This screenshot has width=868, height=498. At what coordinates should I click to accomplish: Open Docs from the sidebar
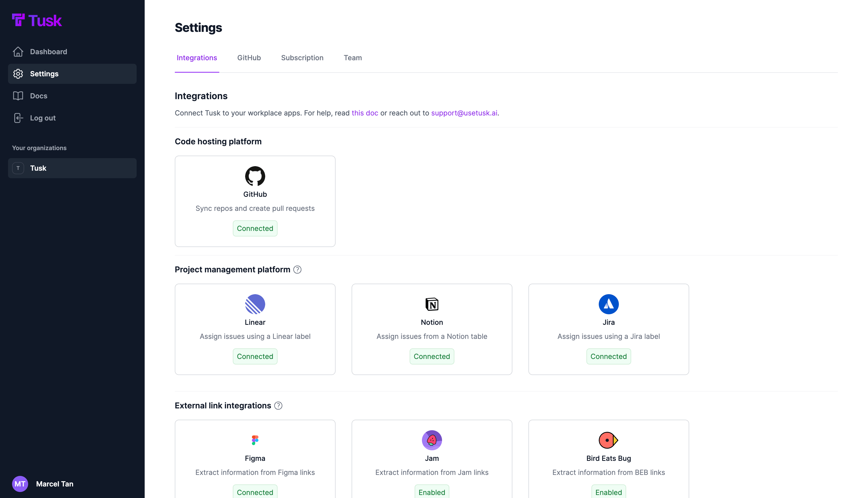pyautogui.click(x=72, y=96)
